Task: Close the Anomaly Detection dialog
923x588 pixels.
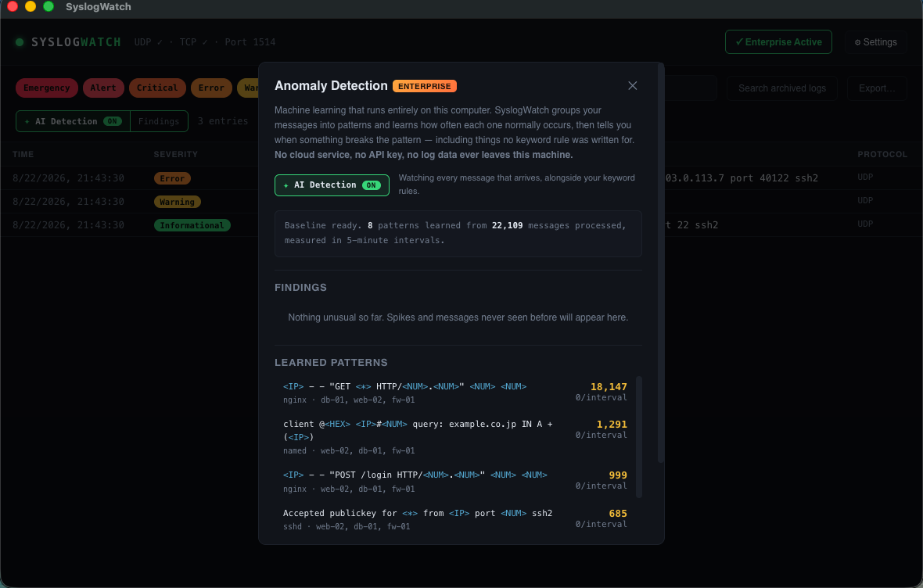Action: 632,86
